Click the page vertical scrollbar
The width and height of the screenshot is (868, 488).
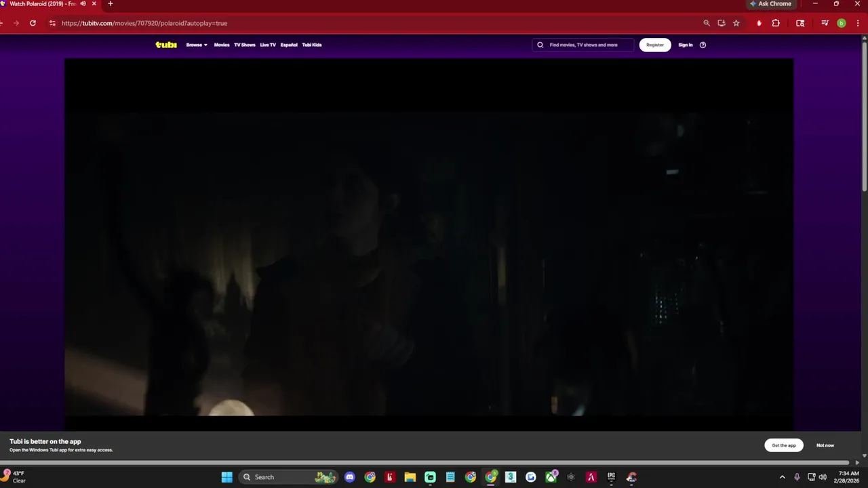click(x=864, y=115)
